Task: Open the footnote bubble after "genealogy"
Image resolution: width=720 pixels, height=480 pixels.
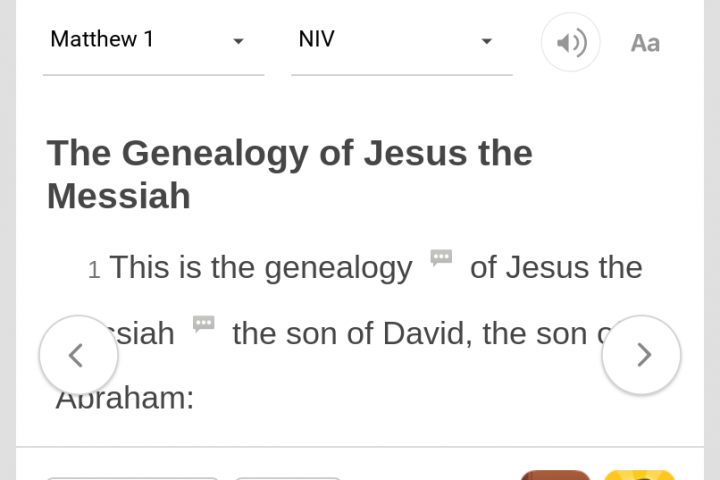Action: [x=441, y=258]
